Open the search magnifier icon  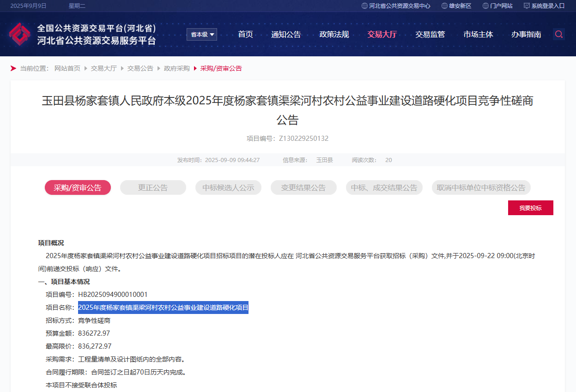559,34
